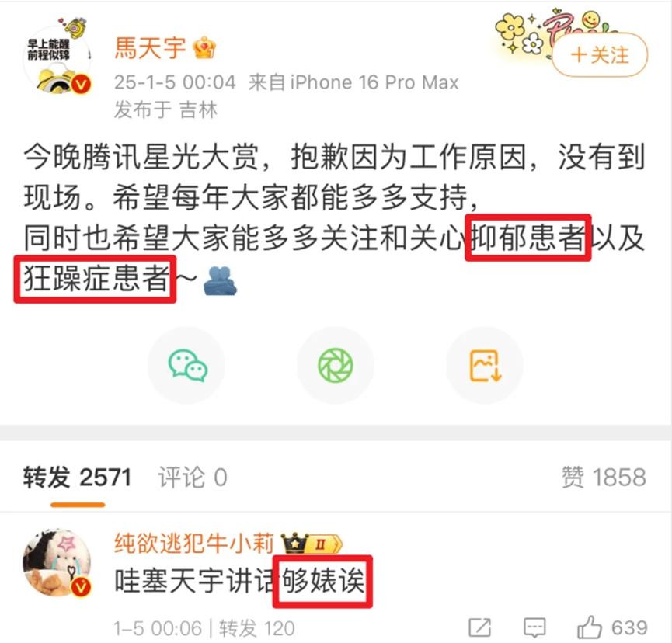Image resolution: width=672 pixels, height=643 pixels.
Task: Tap the 转发 120 count under comment
Action: click(x=256, y=628)
